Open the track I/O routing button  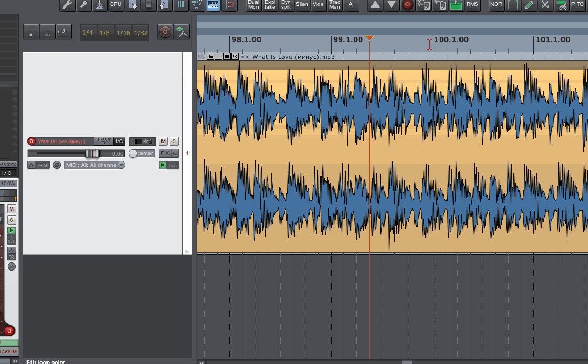point(119,141)
